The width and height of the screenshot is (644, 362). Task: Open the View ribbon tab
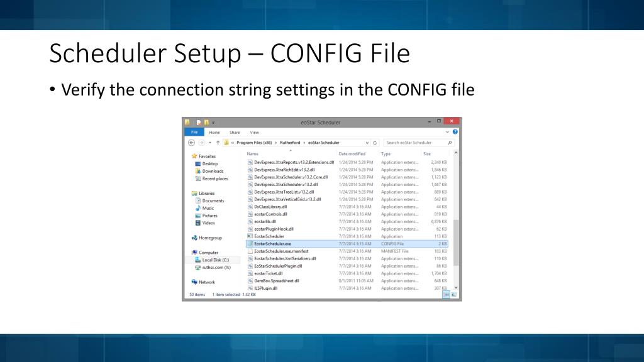tap(254, 133)
